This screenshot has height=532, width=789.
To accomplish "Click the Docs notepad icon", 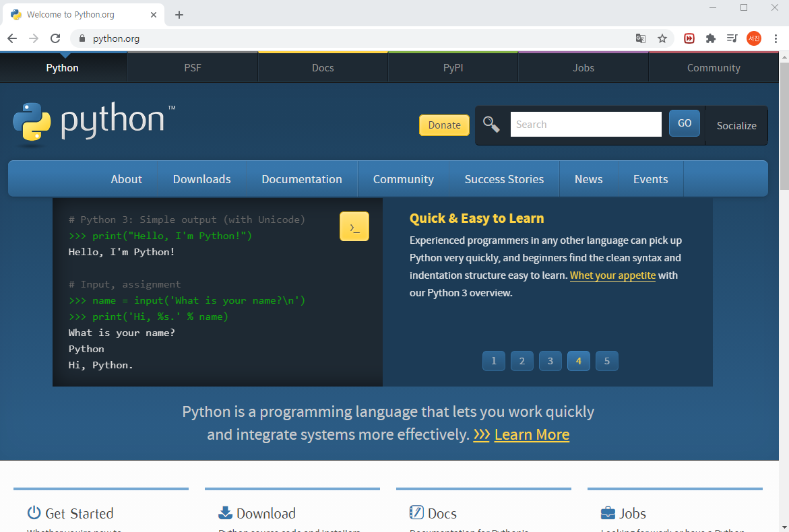I will coord(416,512).
